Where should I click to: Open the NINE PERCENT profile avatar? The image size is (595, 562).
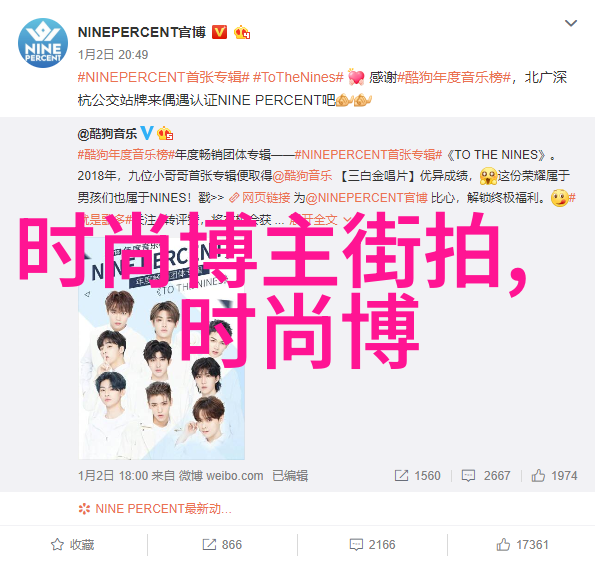43,43
